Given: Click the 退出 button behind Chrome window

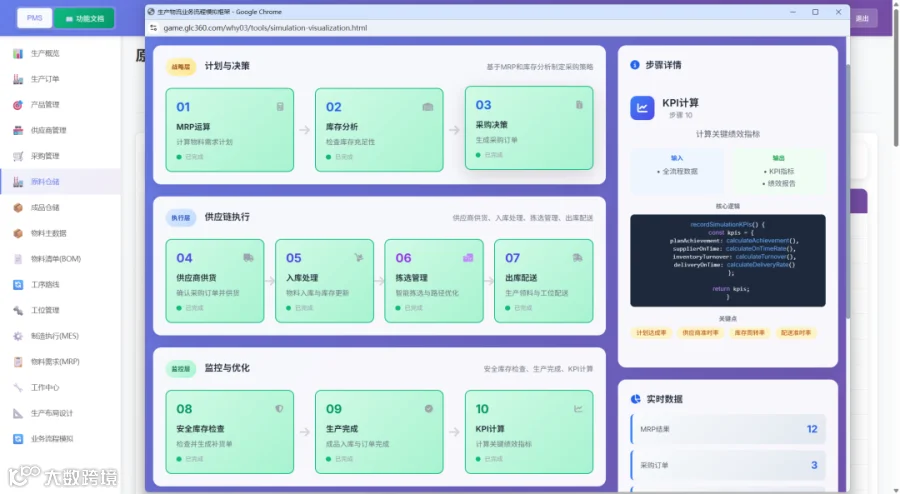Looking at the screenshot, I should [863, 18].
